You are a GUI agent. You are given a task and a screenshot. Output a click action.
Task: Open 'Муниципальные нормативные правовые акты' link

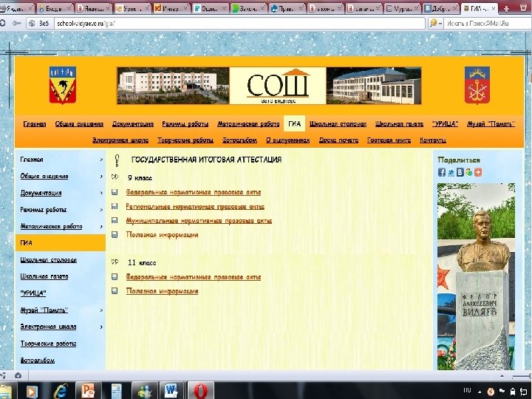point(199,220)
